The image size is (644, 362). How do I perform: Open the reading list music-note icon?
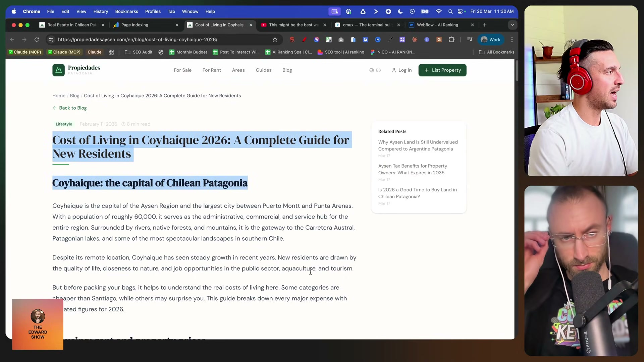click(470, 40)
